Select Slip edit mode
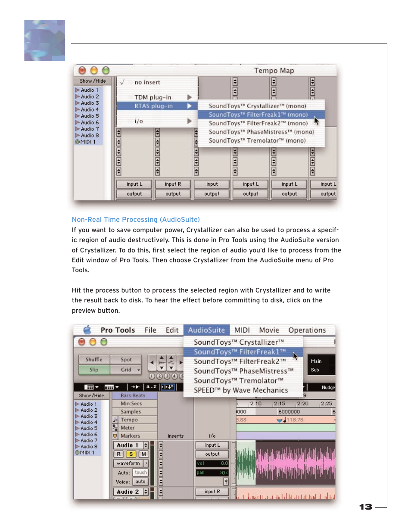This screenshot has width=411, height=532. (94, 370)
